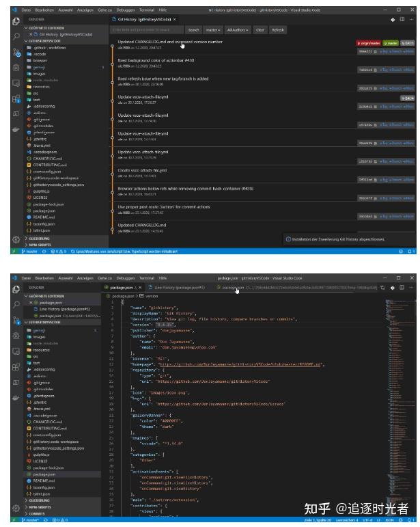Click origin/master red branch label
Viewport: 420px width, 527px height.
(368, 43)
